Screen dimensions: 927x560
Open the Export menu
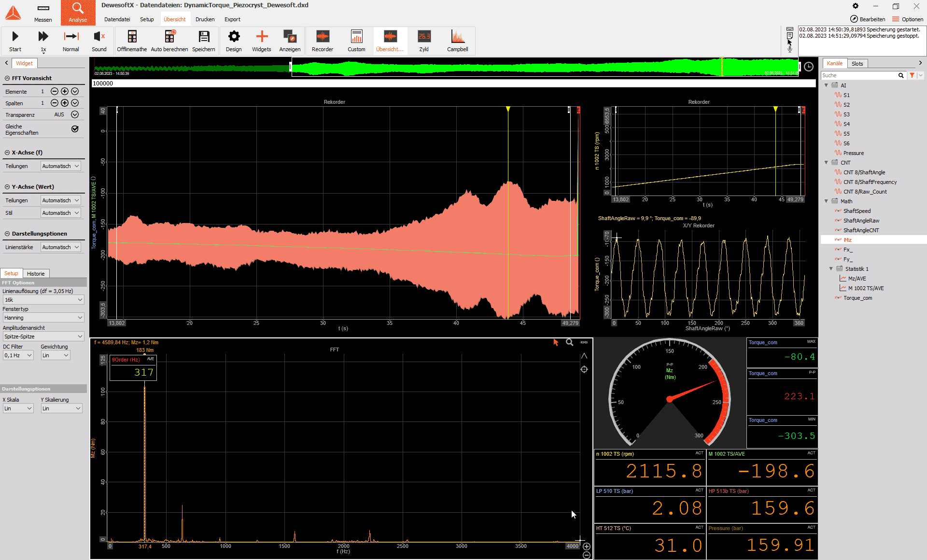tap(232, 19)
